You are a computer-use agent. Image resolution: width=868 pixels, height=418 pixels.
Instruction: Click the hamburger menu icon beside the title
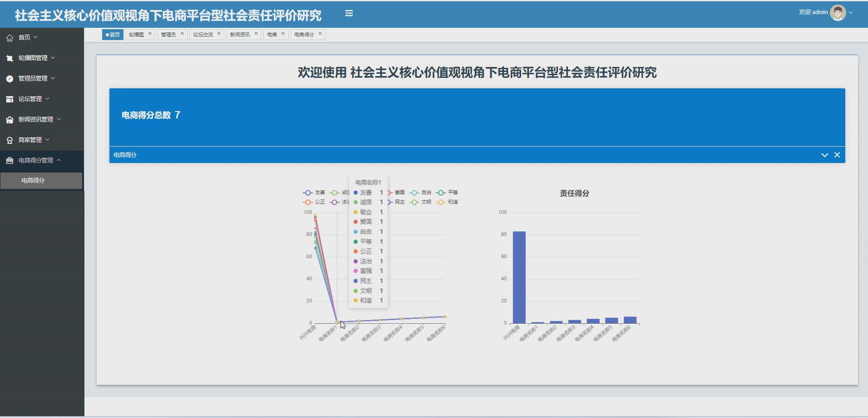point(349,13)
